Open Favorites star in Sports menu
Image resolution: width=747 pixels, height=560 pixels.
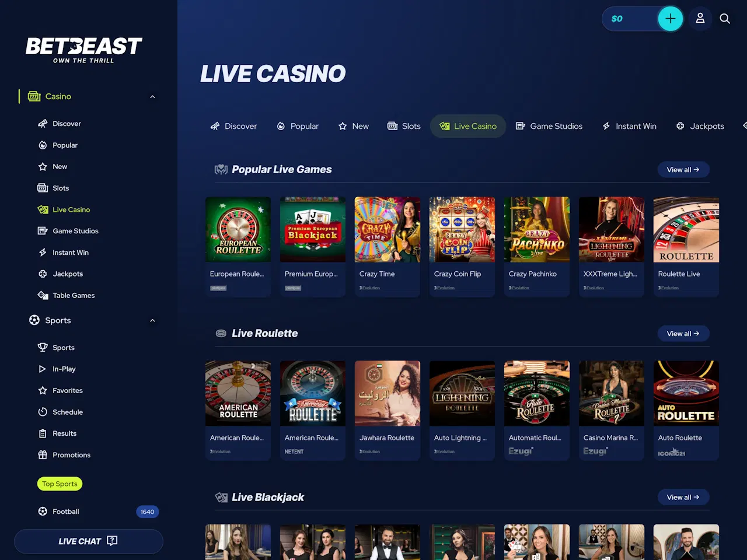click(x=43, y=390)
